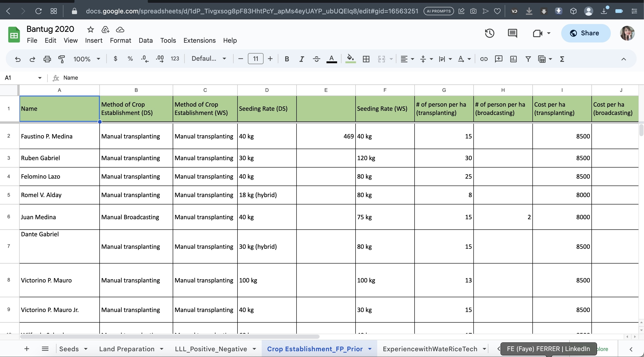Image resolution: width=644 pixels, height=357 pixels.
Task: Check the cloud save status icon
Action: coord(120,30)
